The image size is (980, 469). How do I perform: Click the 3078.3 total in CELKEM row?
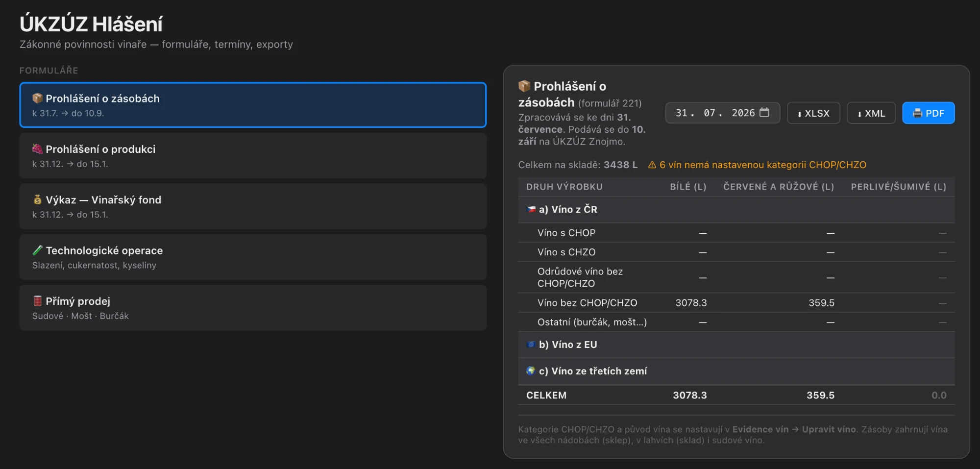pyautogui.click(x=689, y=395)
